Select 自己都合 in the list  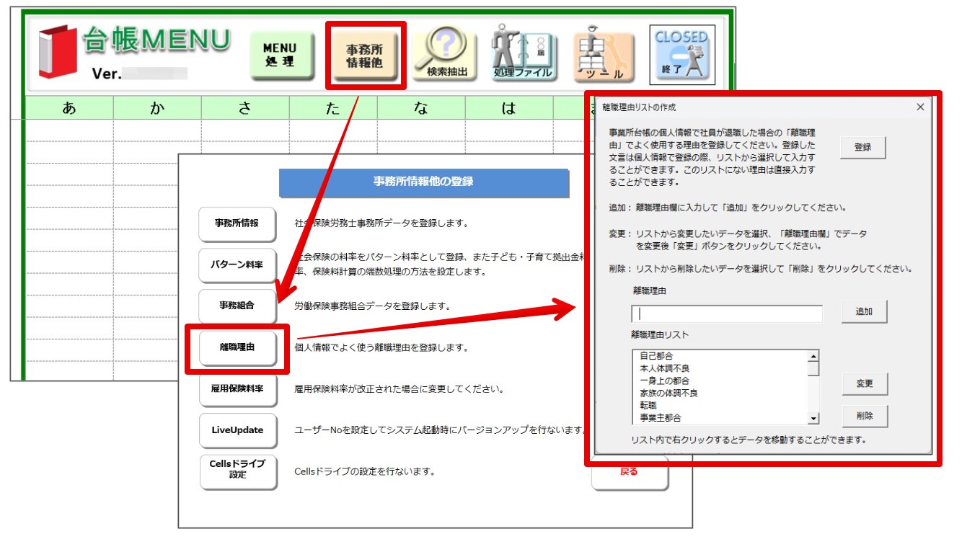point(720,356)
